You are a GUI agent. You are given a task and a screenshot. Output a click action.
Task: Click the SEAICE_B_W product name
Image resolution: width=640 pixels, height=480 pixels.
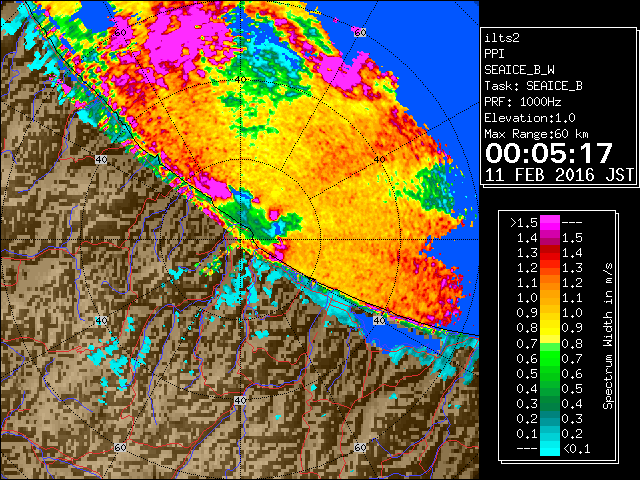[519, 70]
